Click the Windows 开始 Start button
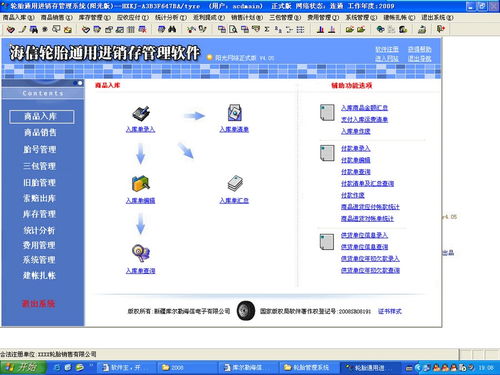Viewport: 500px width, 375px height. pos(23,367)
